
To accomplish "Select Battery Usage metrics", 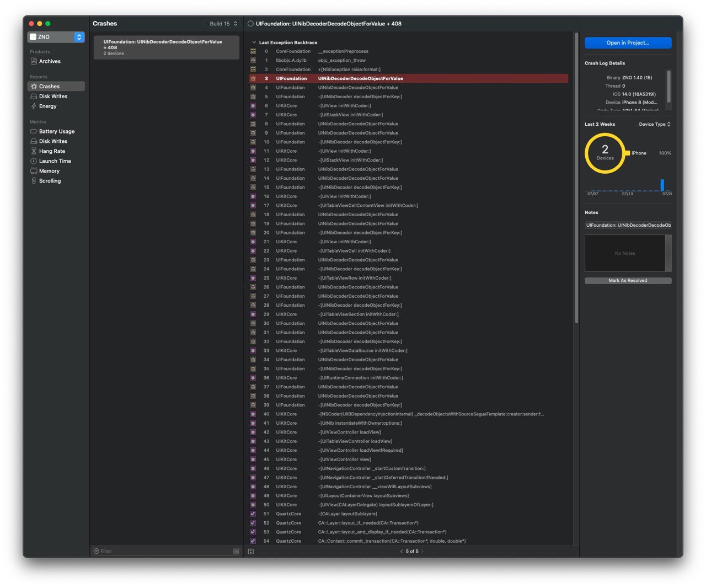I will 56,131.
